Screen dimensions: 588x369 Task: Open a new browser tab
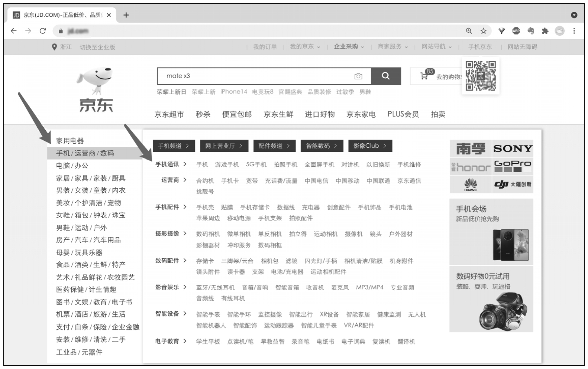126,15
